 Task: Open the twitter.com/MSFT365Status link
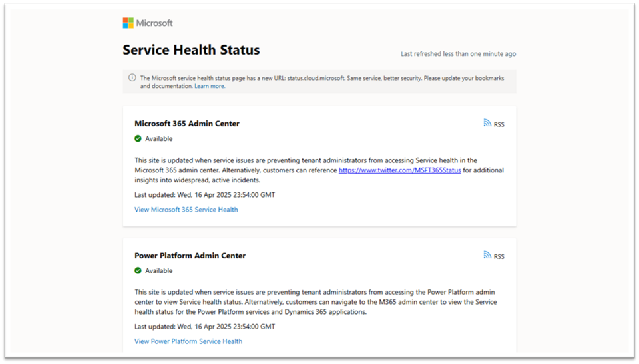(x=400, y=170)
